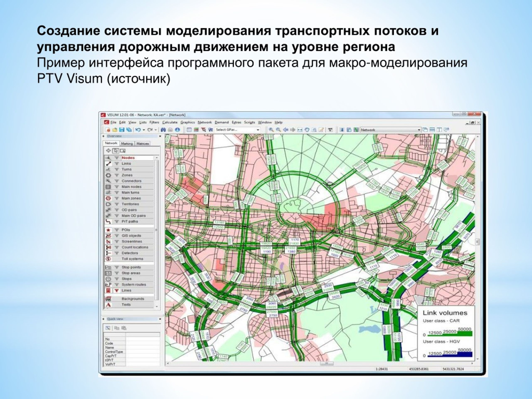Switch to the Matrices tab
Screen dimensions: 532x399
(x=142, y=144)
